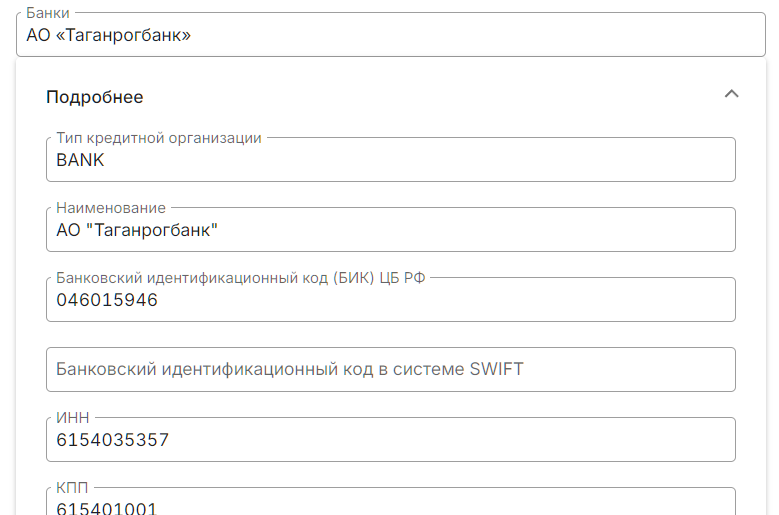Click the Подробнее section heading
The width and height of the screenshot is (779, 515).
pos(95,97)
